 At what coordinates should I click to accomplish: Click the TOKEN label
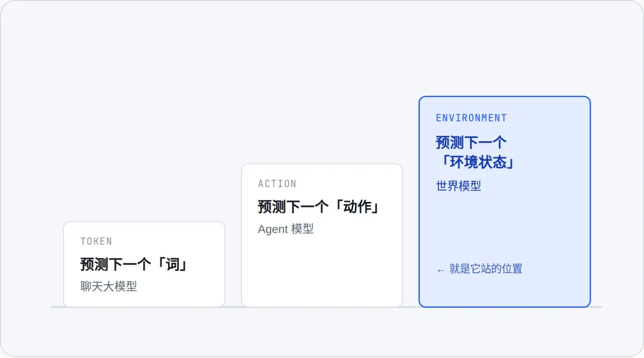coord(96,241)
